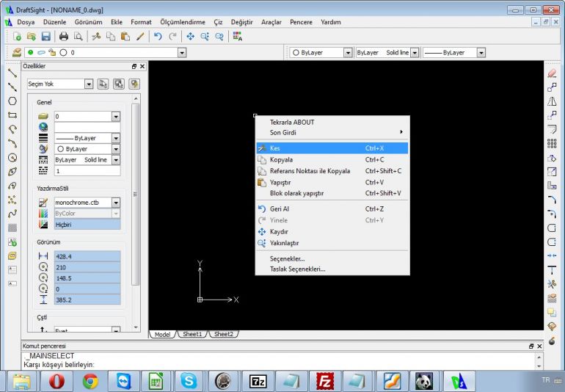Click the Mirror tool in the right toolbar
Screen dimensions: 565x392
(552, 101)
